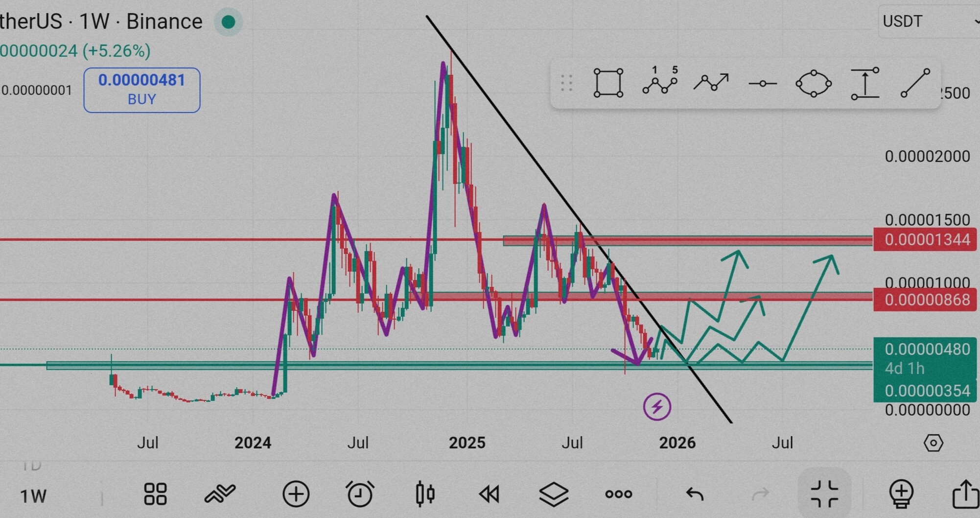Screen dimensions: 980x518
Task: Open the 1W timeframe selector
Action: click(x=33, y=496)
